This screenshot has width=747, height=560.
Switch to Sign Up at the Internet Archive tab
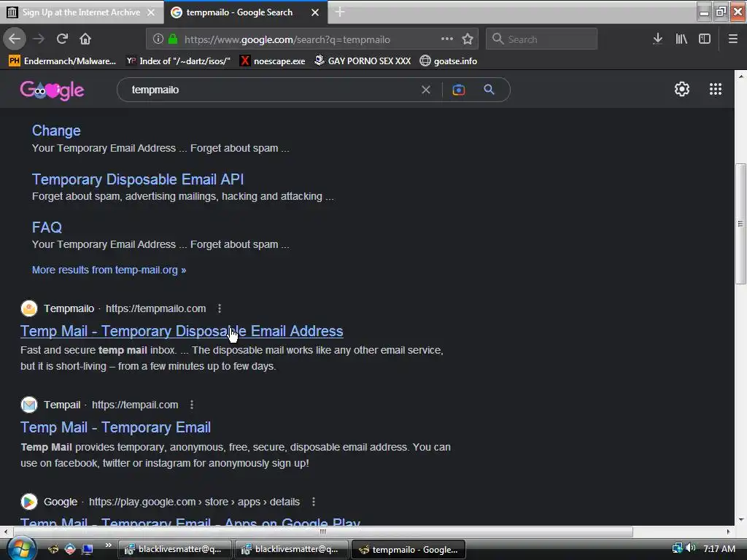pos(81,12)
